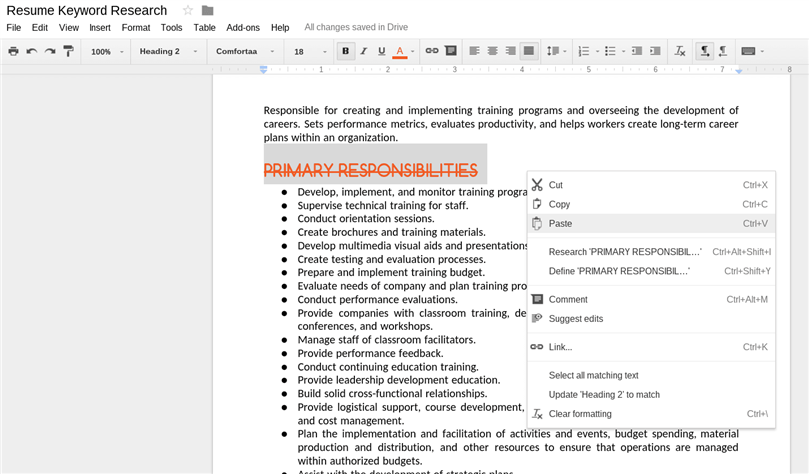Screen dimensions: 809x474
Task: Click the document title Resume Keyword Research
Action: (87, 10)
